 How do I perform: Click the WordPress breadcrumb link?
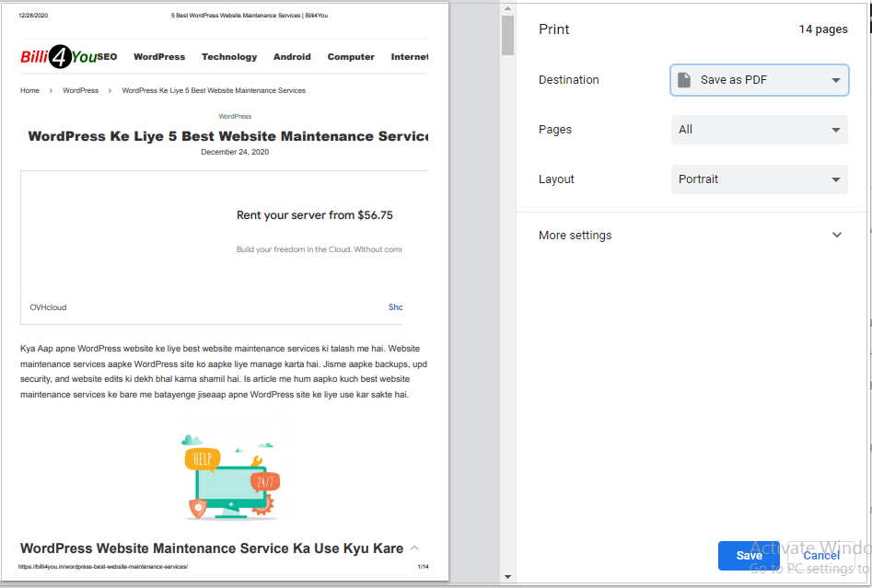coord(81,90)
